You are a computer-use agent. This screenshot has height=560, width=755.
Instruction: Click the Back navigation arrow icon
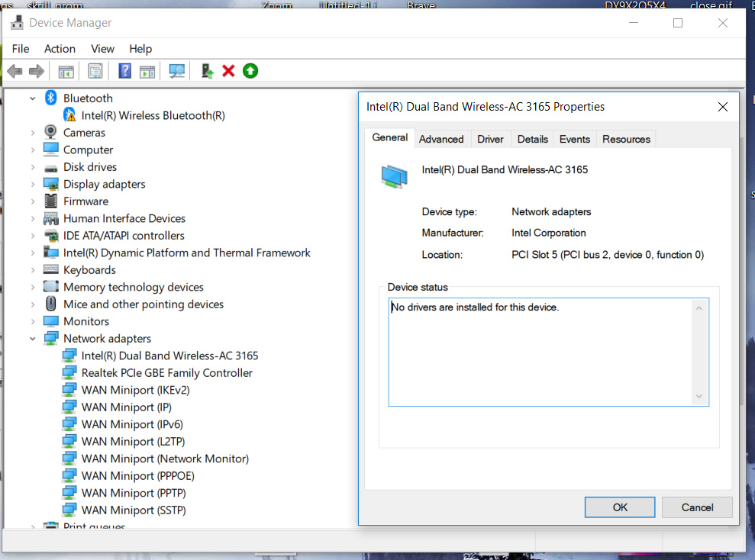[x=14, y=70]
